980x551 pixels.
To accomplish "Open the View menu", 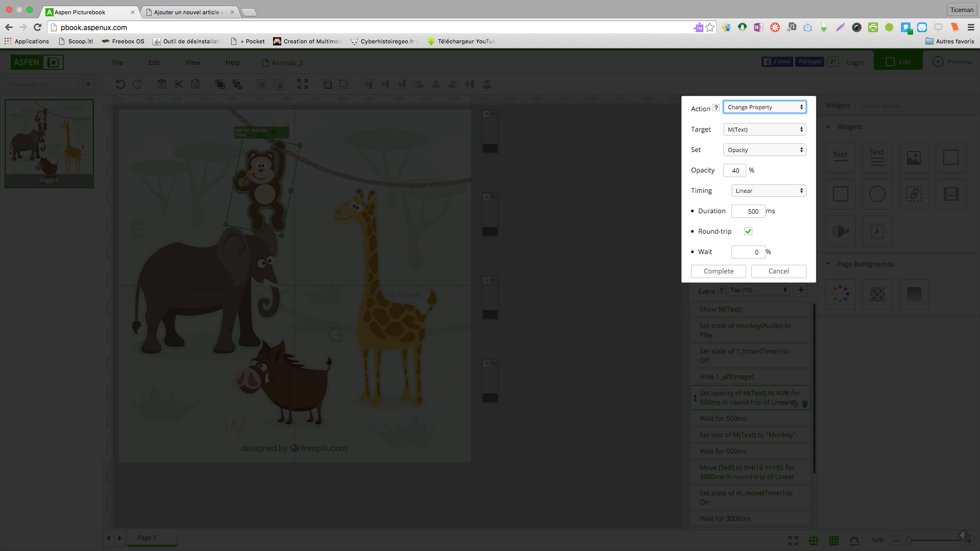I will [193, 62].
